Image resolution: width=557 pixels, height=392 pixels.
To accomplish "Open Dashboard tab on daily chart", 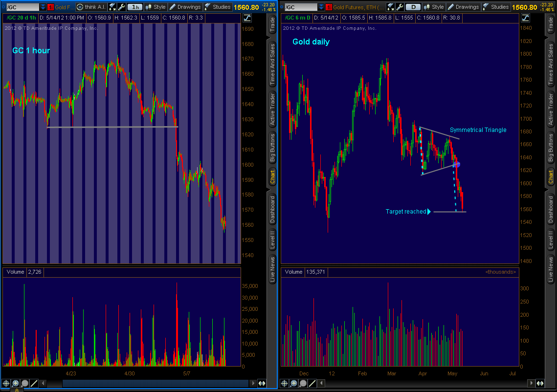I will pos(551,210).
